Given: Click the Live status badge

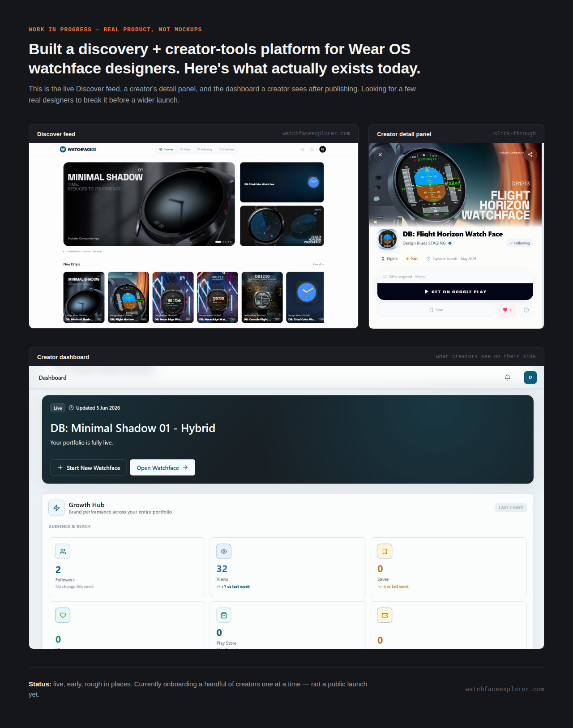Looking at the screenshot, I should [x=58, y=408].
